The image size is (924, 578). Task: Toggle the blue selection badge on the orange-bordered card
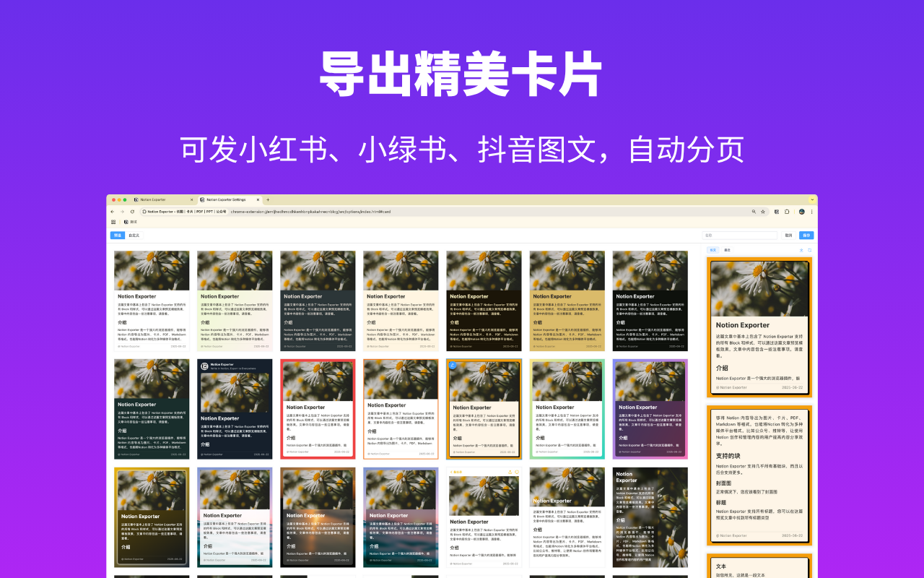(x=453, y=365)
